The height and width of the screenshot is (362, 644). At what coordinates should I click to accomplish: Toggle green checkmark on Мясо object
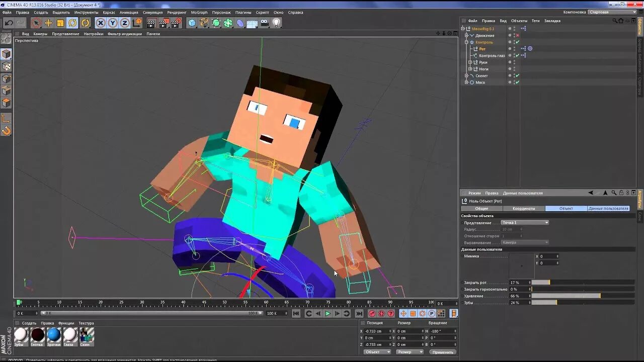click(x=517, y=82)
